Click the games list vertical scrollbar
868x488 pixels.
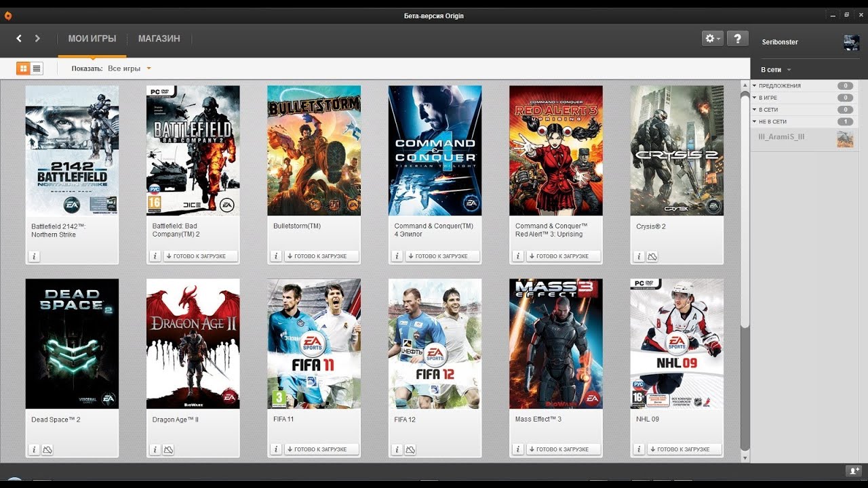(x=745, y=271)
